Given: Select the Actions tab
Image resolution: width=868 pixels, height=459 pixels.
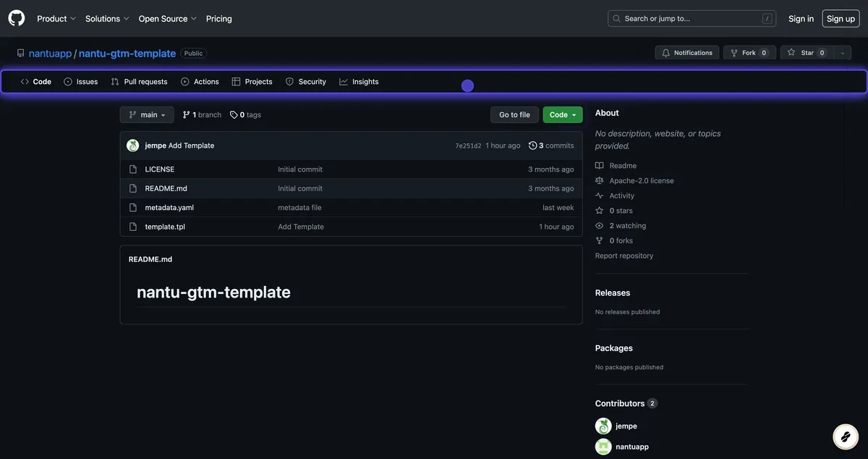Looking at the screenshot, I should 200,82.
